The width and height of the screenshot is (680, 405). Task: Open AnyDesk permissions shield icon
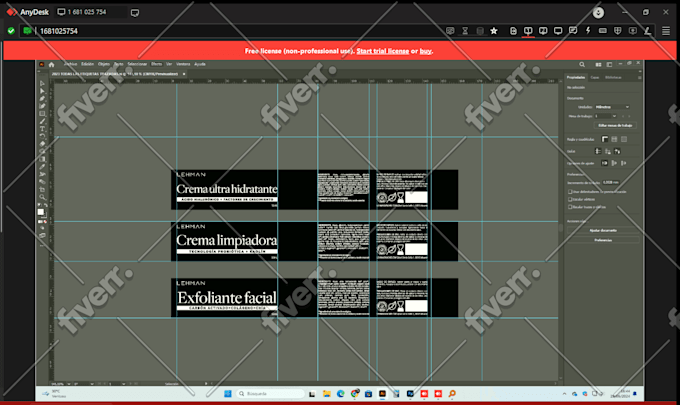618,31
